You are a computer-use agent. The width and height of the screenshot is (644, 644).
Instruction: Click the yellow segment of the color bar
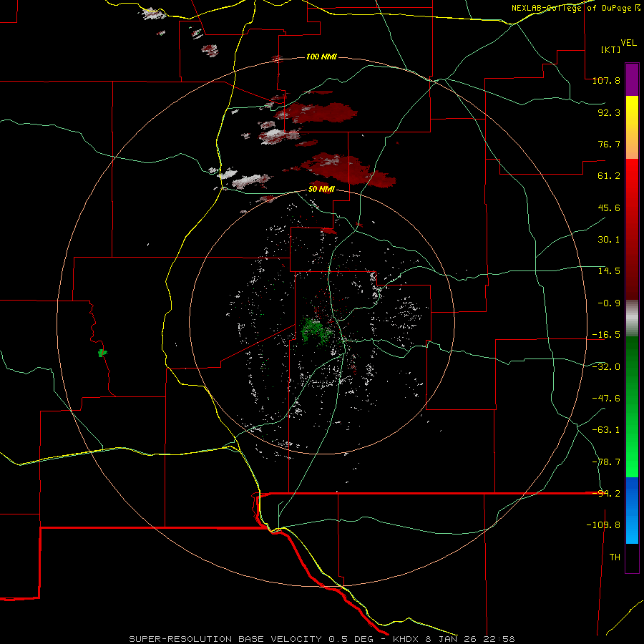point(632,112)
